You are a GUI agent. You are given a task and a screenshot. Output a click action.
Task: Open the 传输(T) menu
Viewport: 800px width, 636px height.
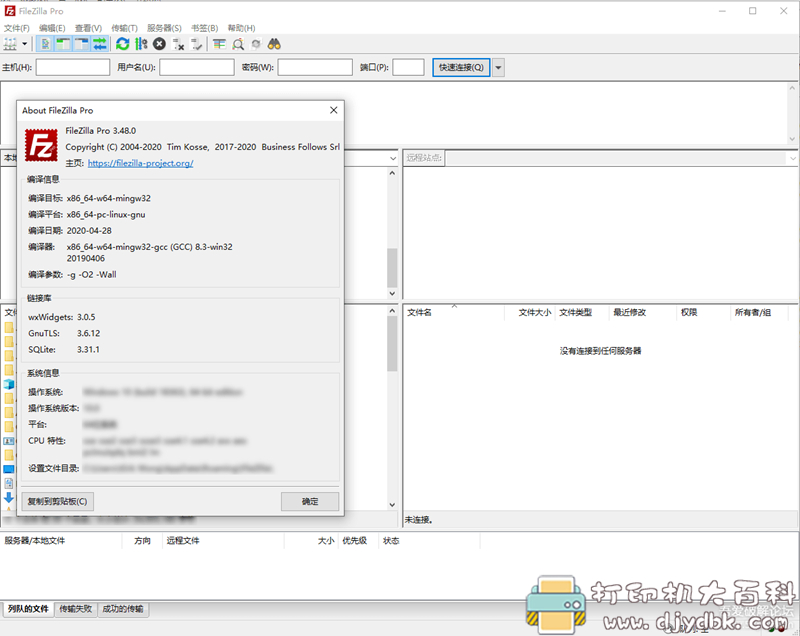(124, 28)
